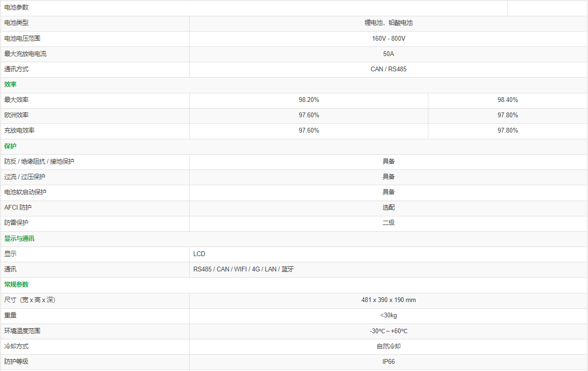Click the CAN / RS485 communication value
This screenshot has height=371, width=588.
click(x=388, y=69)
